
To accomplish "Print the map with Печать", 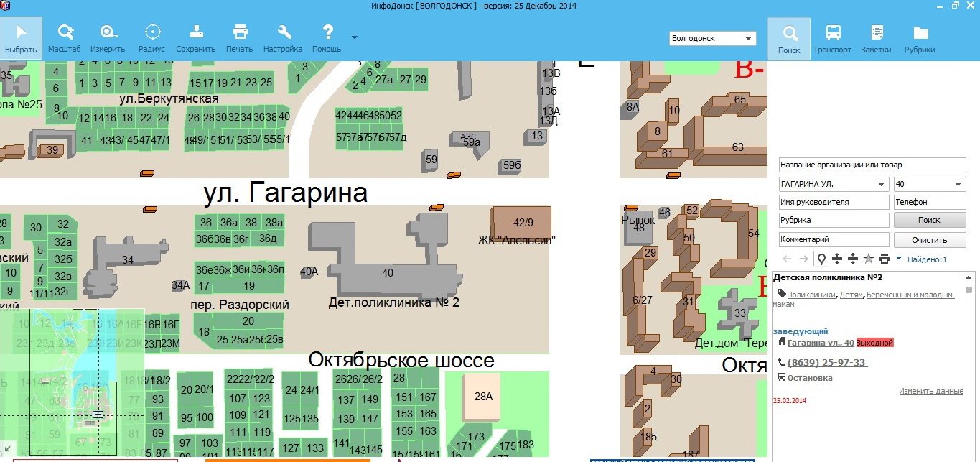I will pos(239,39).
